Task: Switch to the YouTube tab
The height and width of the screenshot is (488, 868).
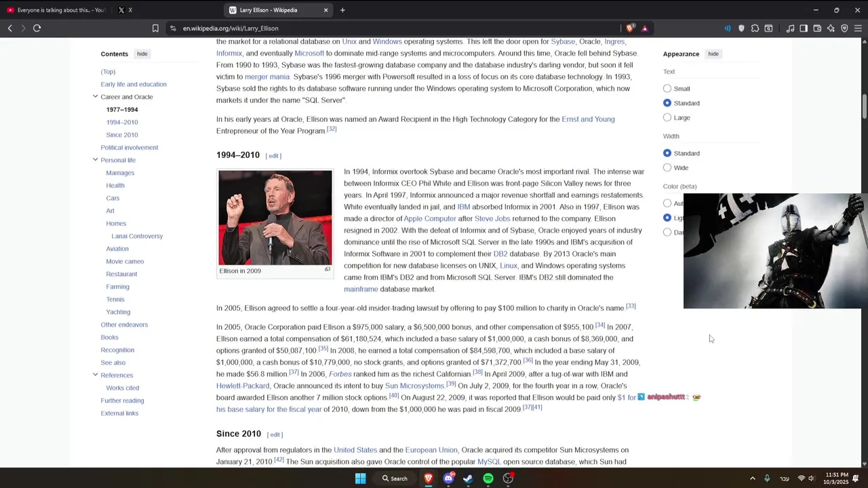Action: (x=56, y=10)
